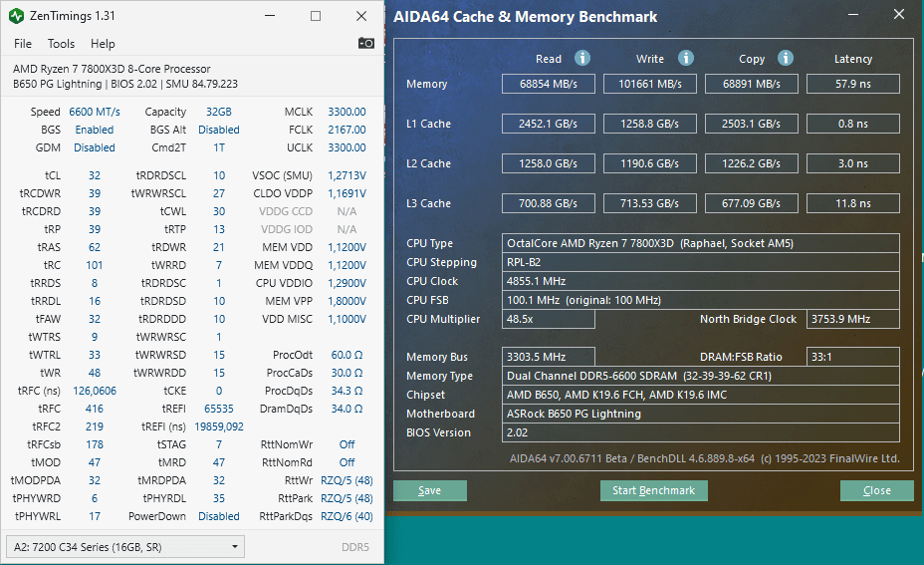Select the Memory Latency 57.9 ns field
Screen dimensions: 924x565
point(852,84)
